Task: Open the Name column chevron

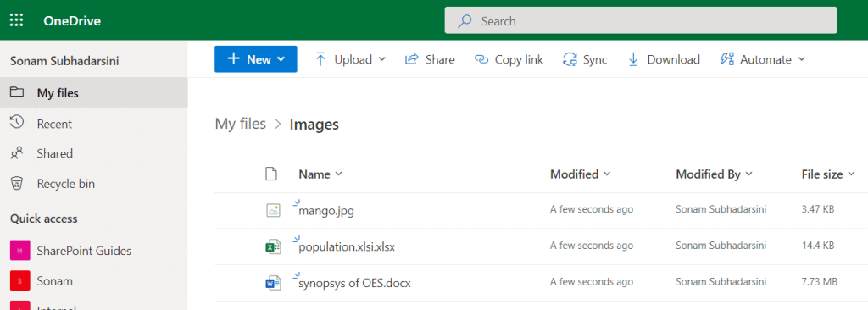Action: (x=339, y=174)
